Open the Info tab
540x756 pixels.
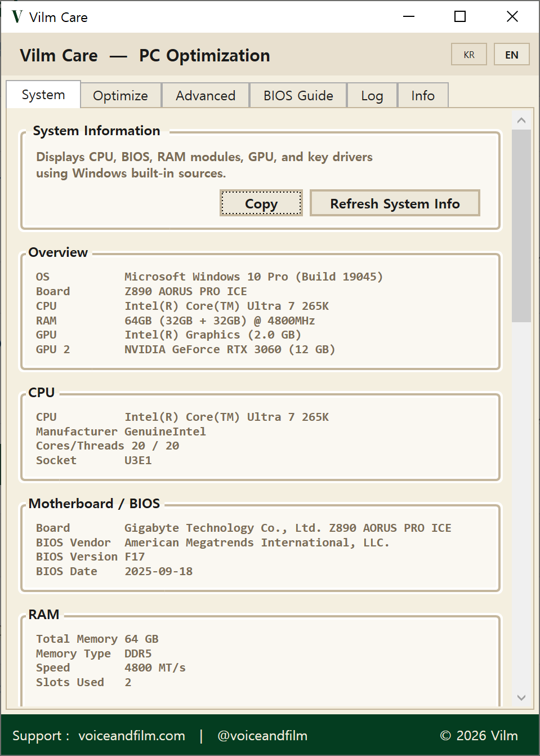click(x=423, y=95)
